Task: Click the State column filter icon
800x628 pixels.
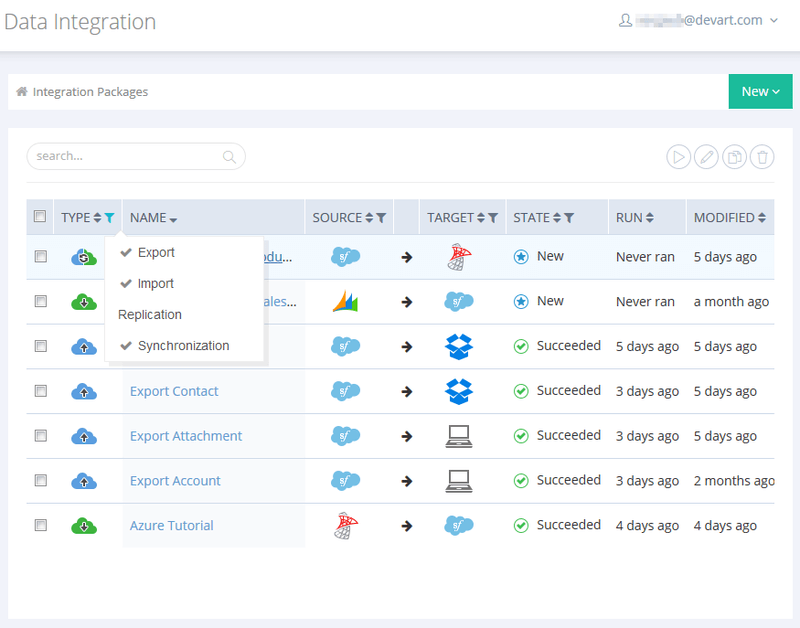Action: tap(569, 218)
